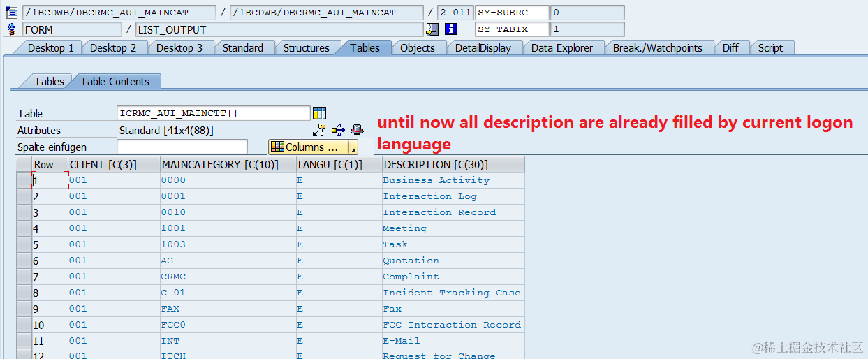The width and height of the screenshot is (868, 359).
Task: Click the DESCRIPTION [C(30)] column header
Action: (x=453, y=164)
